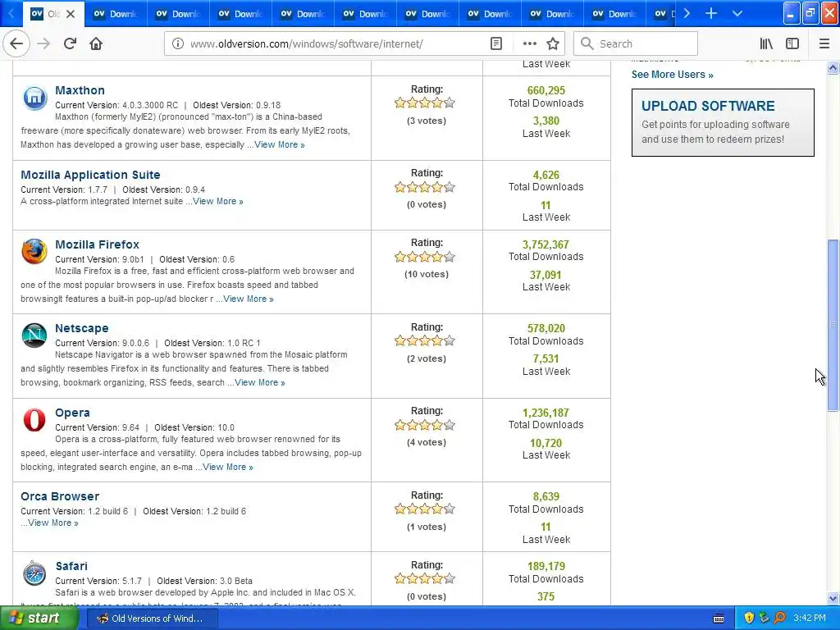Click View More in Mozilla Application Suite row
Screen dimensions: 840x630
point(218,202)
